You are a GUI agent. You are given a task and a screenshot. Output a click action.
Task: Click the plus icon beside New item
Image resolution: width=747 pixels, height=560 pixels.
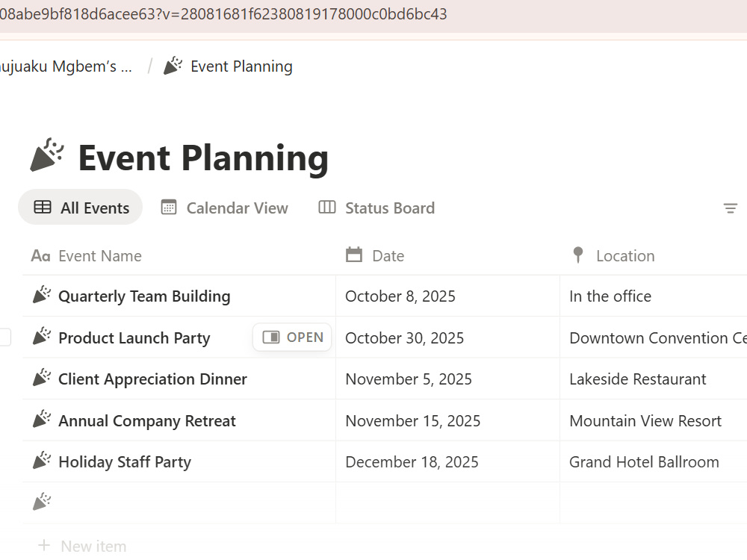click(44, 545)
